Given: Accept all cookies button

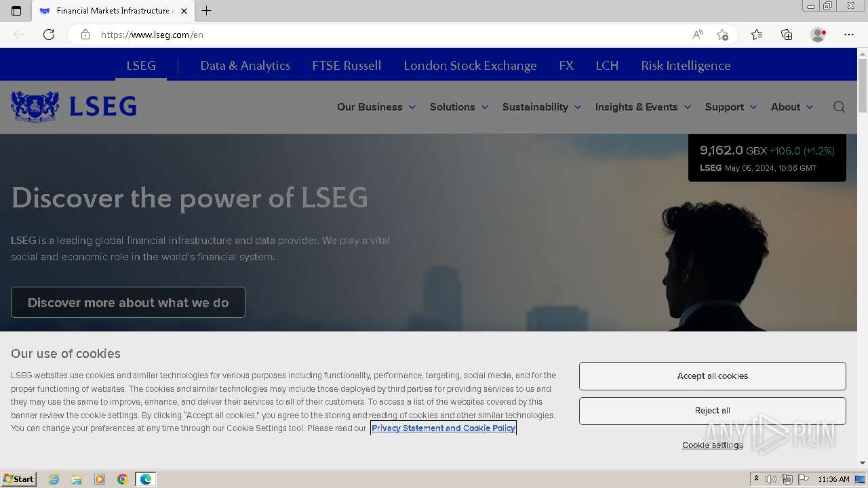Looking at the screenshot, I should (713, 376).
